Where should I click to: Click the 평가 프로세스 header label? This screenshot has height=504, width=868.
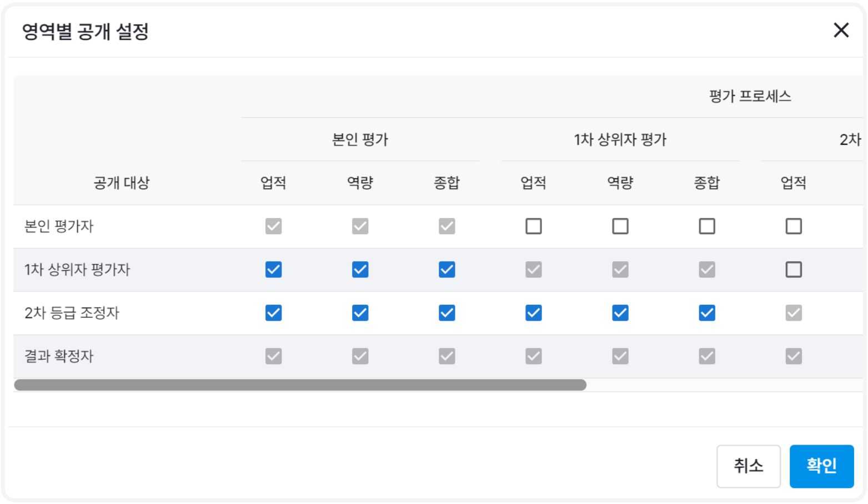coord(750,96)
